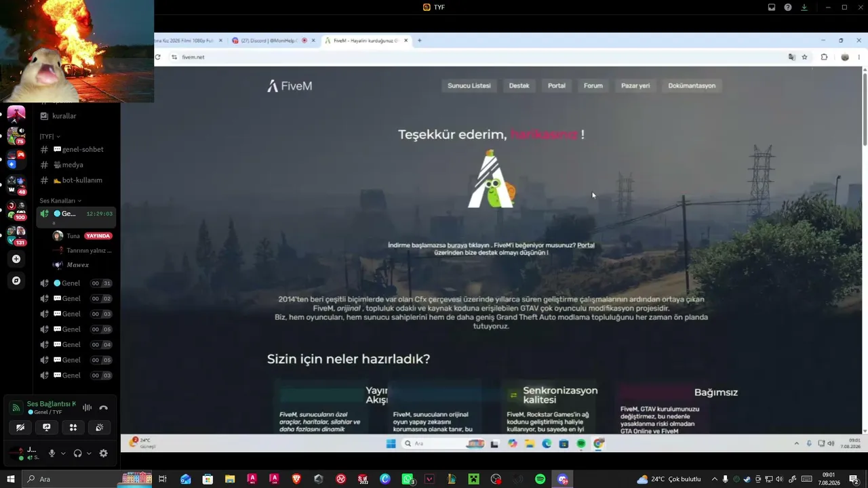The image size is (868, 488).
Task: Click translate page icon in address bar
Action: tap(791, 57)
